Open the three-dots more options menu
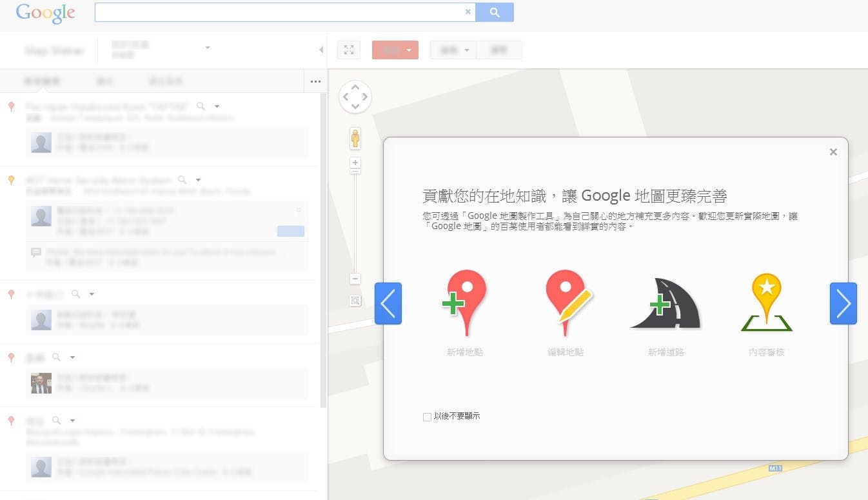868x500 pixels. click(x=315, y=81)
